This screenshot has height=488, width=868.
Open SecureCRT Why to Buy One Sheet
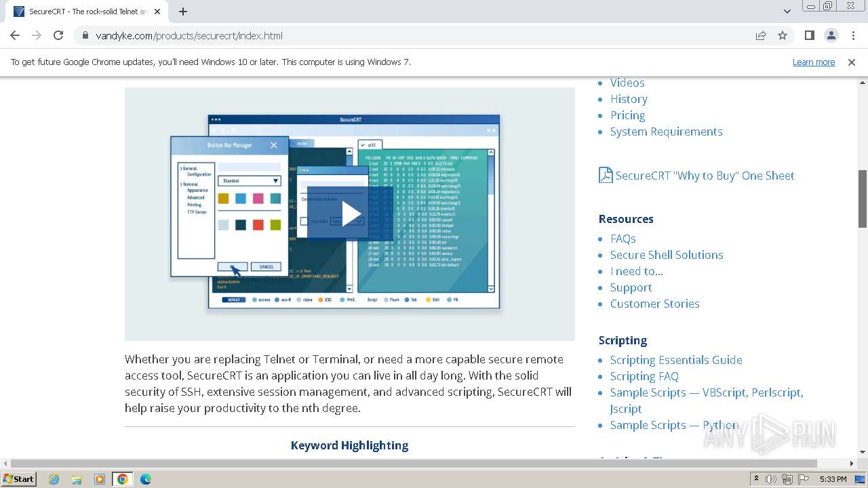tap(705, 176)
